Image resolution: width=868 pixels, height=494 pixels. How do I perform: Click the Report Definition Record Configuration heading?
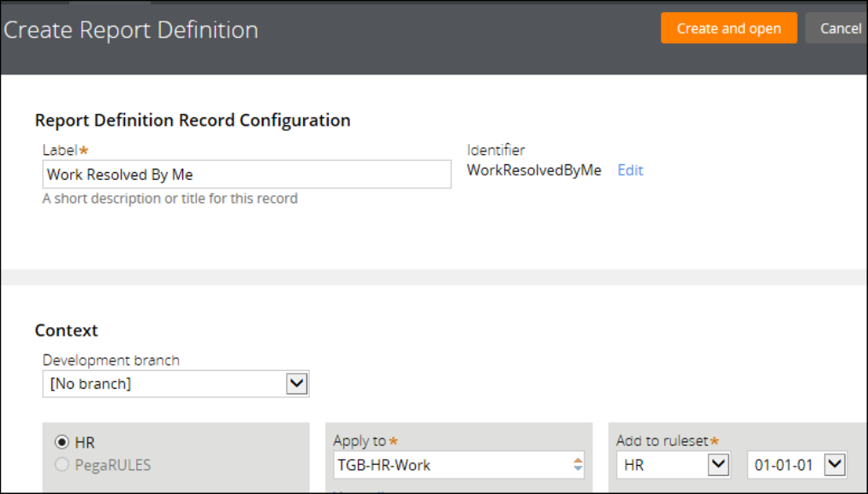193,121
